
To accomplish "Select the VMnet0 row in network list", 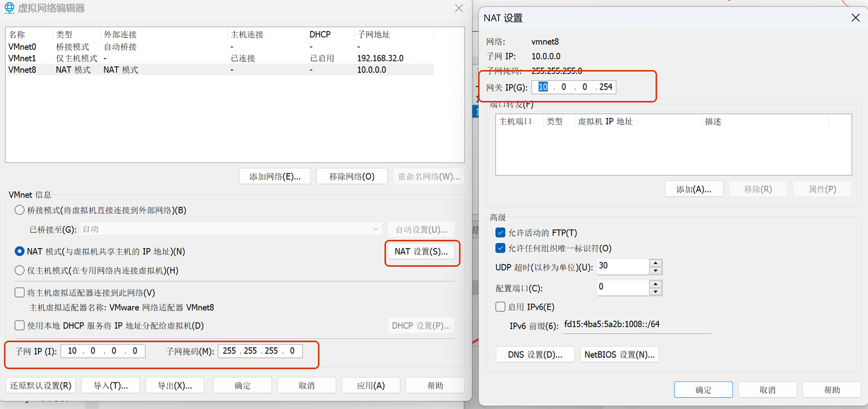I will 220,47.
